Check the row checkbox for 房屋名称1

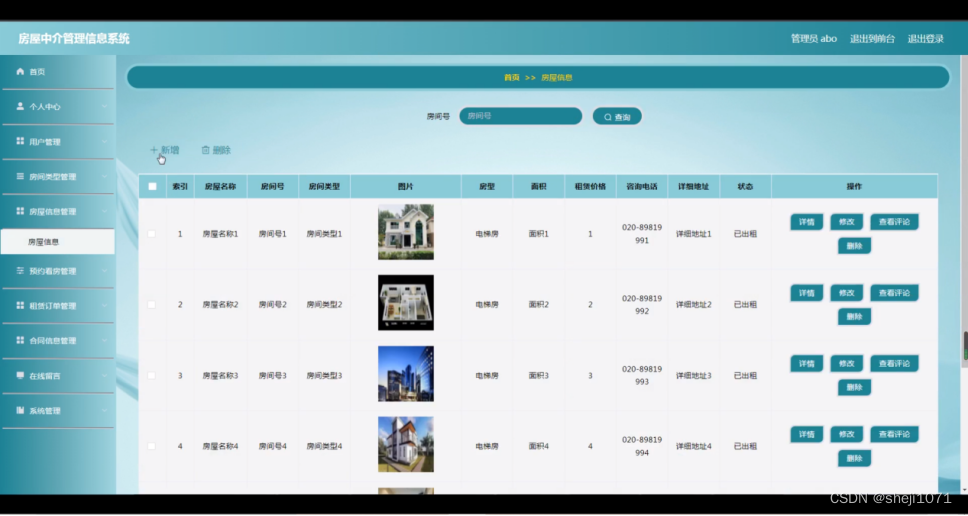[x=152, y=234]
